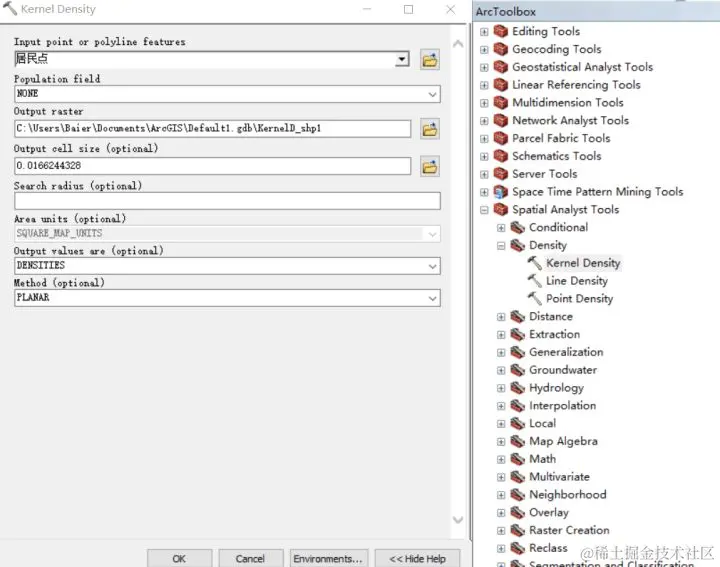Click the Distance toolset icon
This screenshot has width=720, height=567.
(518, 316)
